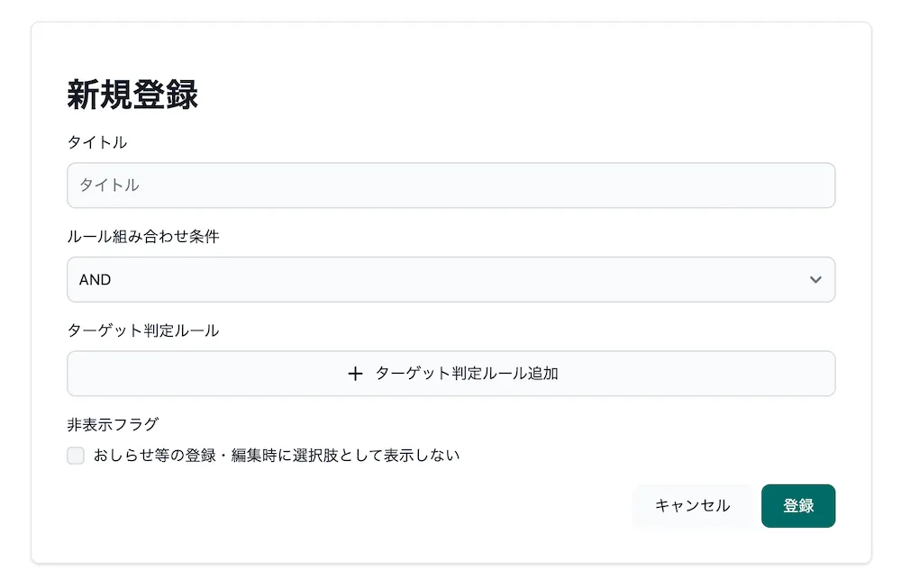Click the 新規登録 page heading
The width and height of the screenshot is (901, 588).
133,95
